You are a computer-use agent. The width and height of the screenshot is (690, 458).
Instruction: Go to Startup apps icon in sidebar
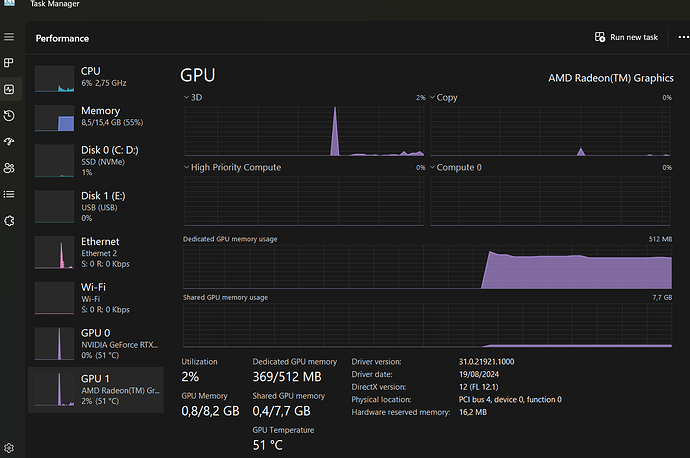tap(9, 141)
